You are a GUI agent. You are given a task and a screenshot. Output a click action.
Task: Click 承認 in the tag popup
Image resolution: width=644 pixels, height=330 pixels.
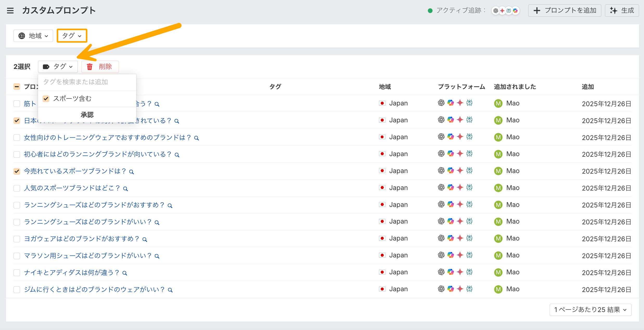click(x=87, y=115)
